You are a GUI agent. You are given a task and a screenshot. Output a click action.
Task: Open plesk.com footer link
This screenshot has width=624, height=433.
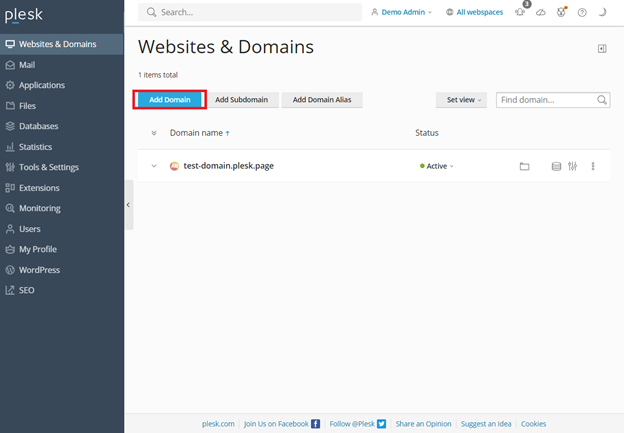pyautogui.click(x=218, y=424)
